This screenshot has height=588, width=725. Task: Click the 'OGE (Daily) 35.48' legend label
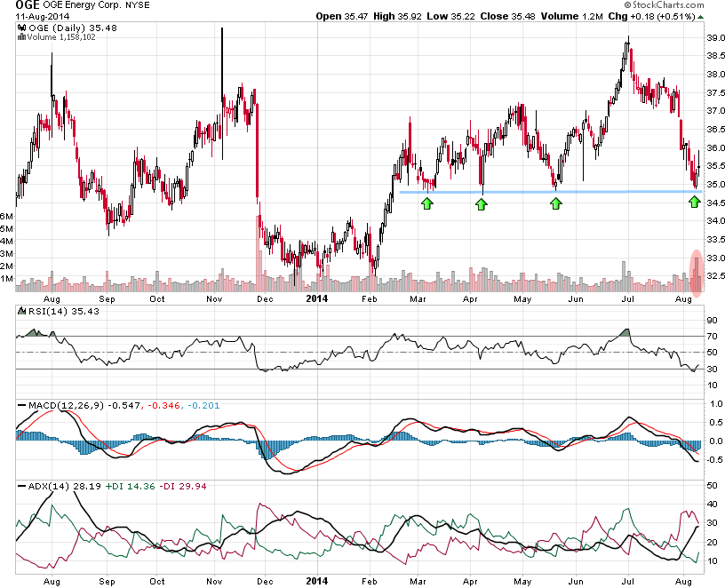tap(73, 28)
